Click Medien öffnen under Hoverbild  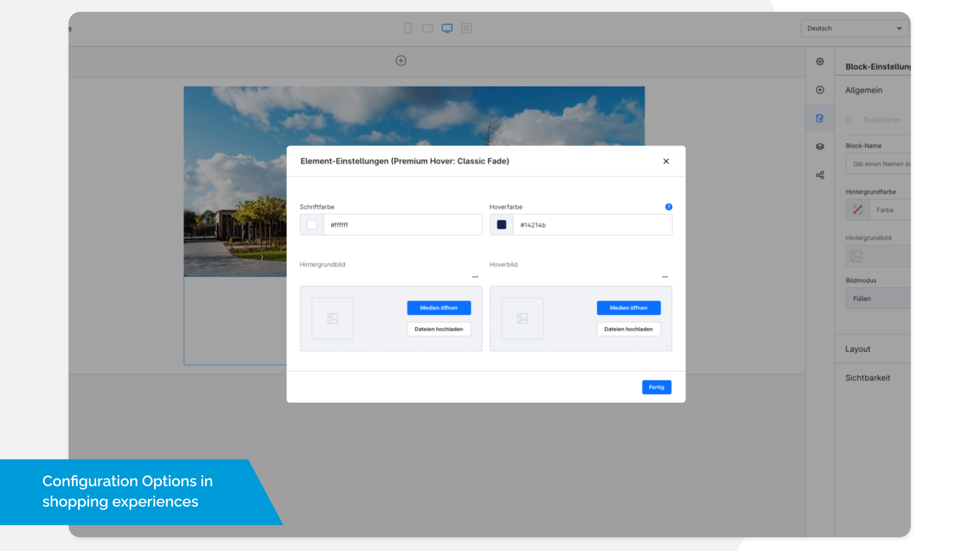click(629, 308)
